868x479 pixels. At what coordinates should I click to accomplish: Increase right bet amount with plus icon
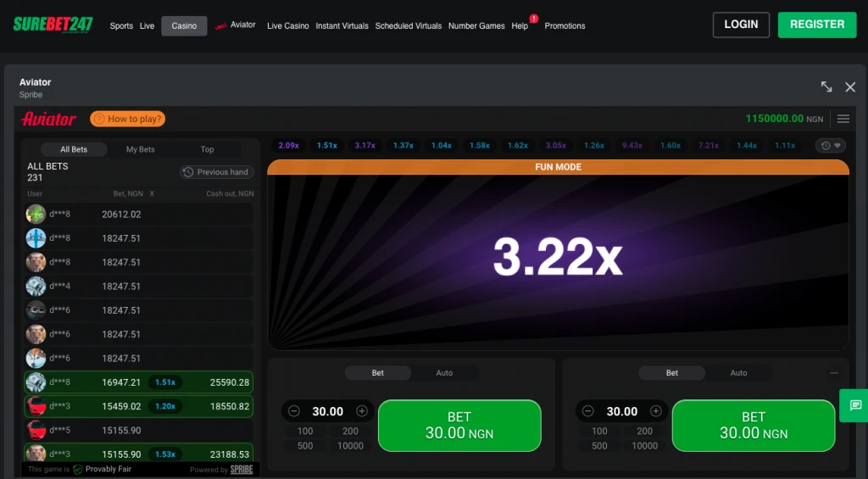point(656,411)
